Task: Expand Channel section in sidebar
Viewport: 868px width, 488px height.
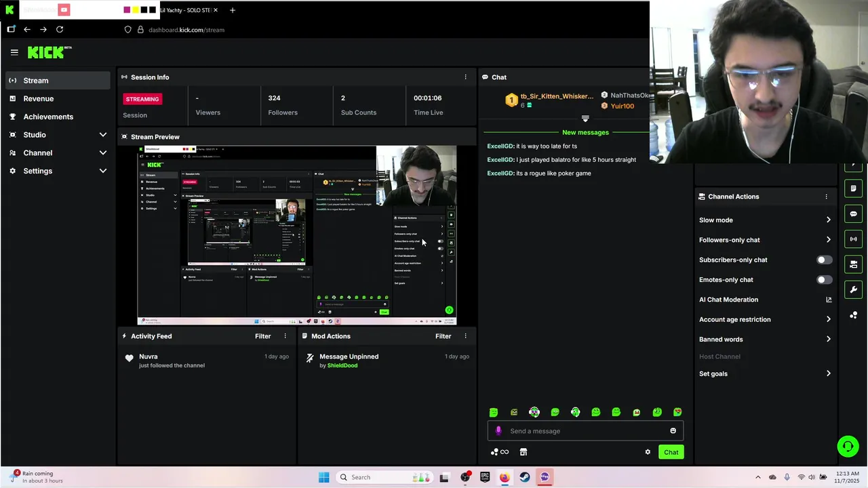Action: (x=103, y=153)
